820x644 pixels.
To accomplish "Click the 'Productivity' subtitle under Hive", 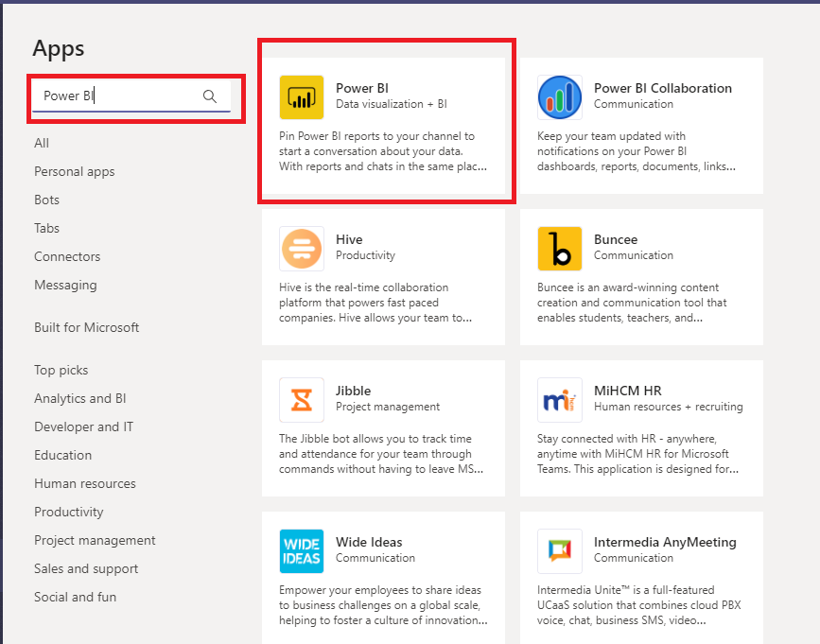I will pos(365,255).
